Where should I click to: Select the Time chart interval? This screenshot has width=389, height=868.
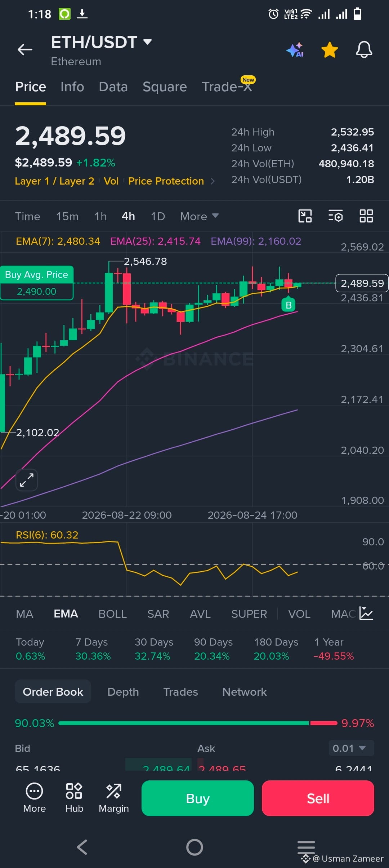[28, 216]
